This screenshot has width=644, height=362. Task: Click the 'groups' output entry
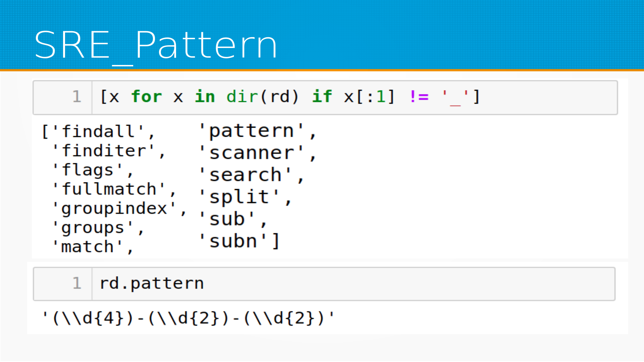click(93, 228)
